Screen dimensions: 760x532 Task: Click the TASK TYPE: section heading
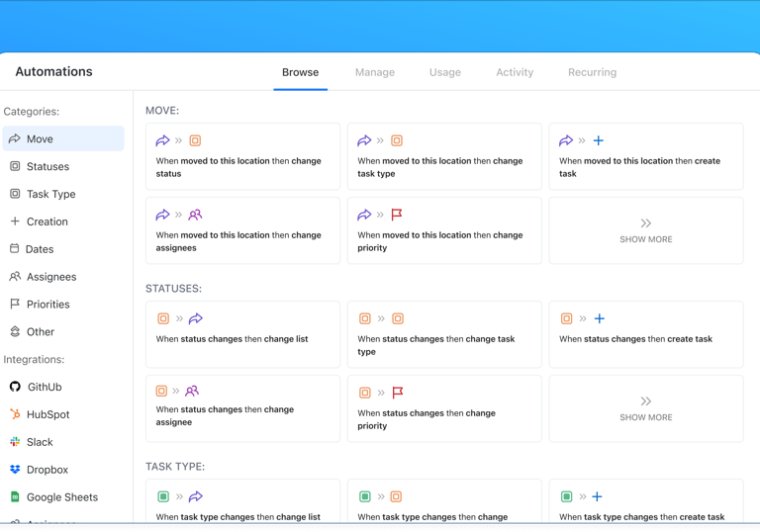pos(175,466)
